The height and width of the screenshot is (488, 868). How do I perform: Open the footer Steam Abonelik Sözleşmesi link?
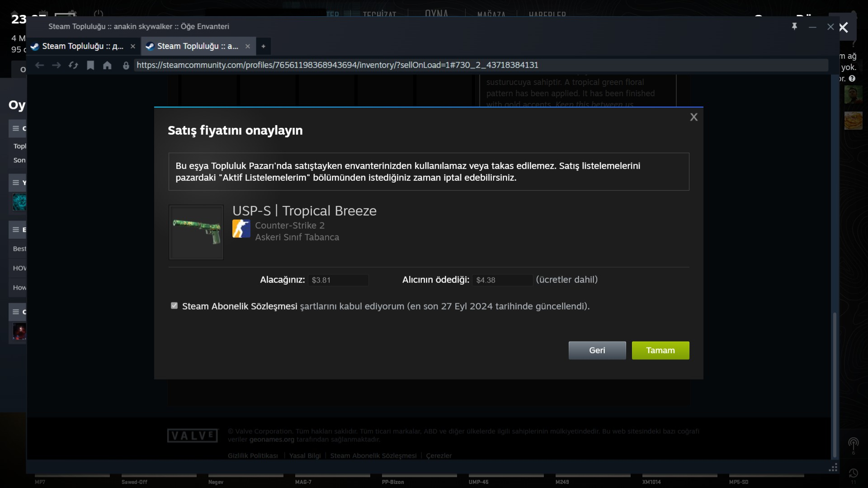pyautogui.click(x=373, y=455)
